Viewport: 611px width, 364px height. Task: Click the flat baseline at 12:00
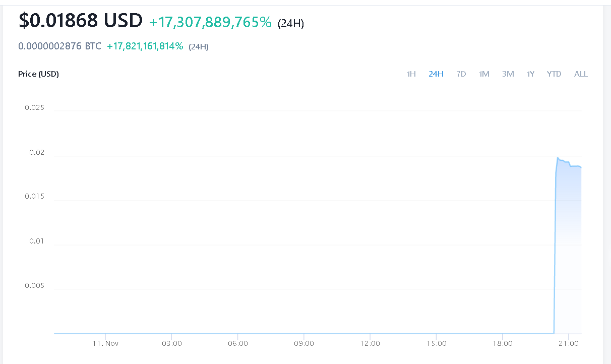pyautogui.click(x=370, y=333)
